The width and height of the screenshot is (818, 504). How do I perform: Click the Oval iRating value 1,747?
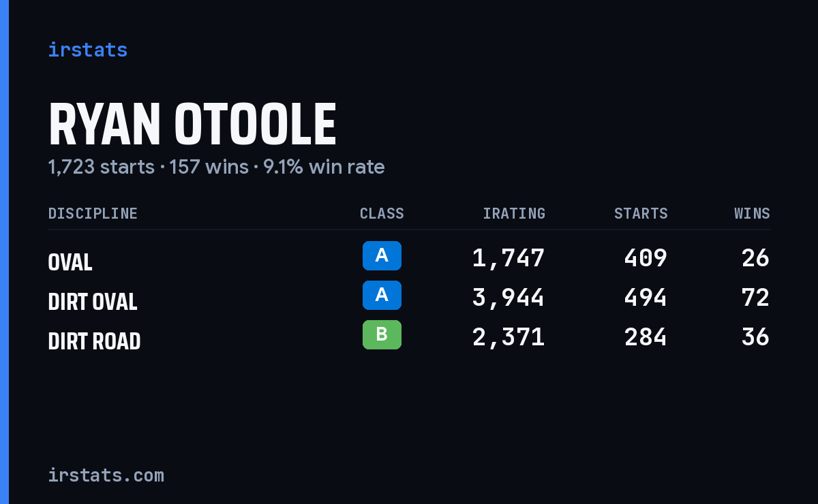[x=509, y=258]
